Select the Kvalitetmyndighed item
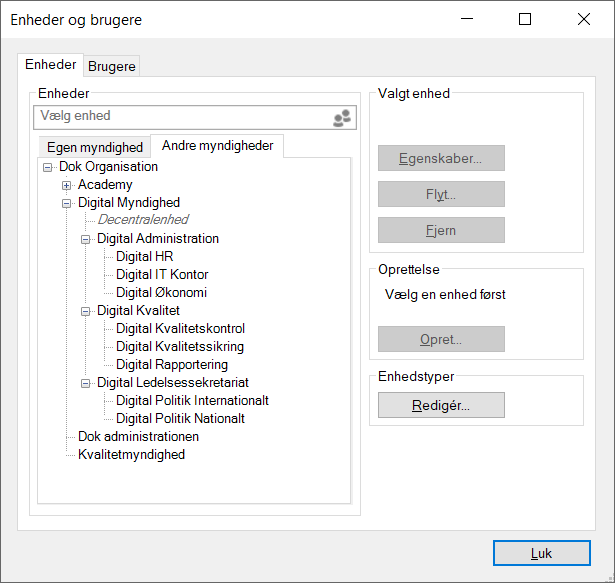This screenshot has width=615, height=583. coord(131,455)
